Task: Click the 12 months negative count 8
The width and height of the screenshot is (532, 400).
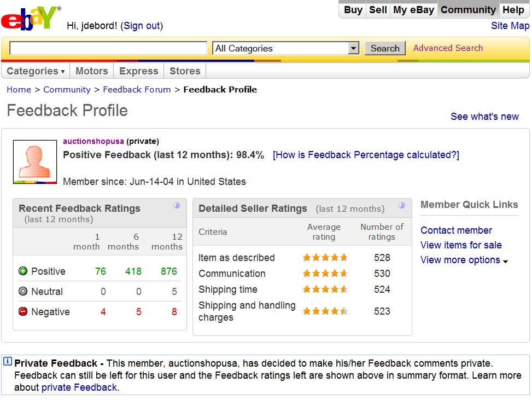Action: tap(174, 312)
